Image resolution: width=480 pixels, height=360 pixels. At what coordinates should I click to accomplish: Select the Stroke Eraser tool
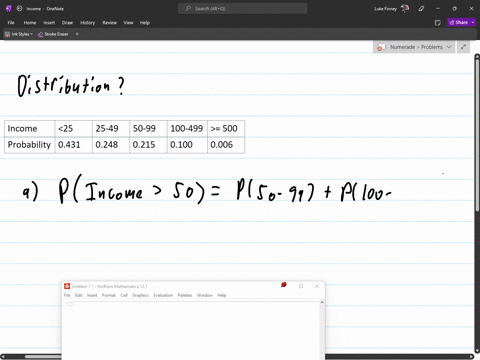(53, 34)
